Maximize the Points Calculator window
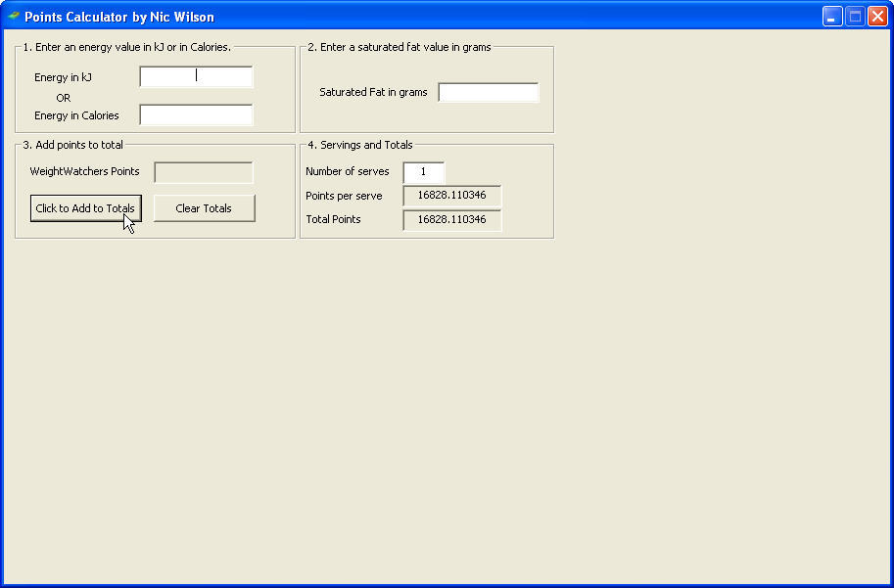The height and width of the screenshot is (588, 894). tap(855, 16)
